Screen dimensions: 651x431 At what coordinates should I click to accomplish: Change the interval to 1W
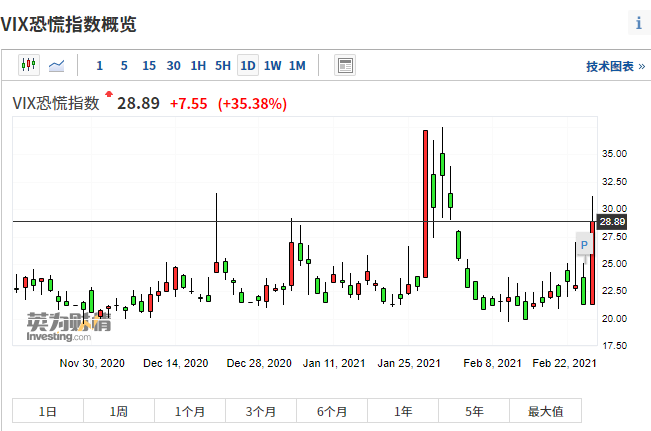coord(272,66)
